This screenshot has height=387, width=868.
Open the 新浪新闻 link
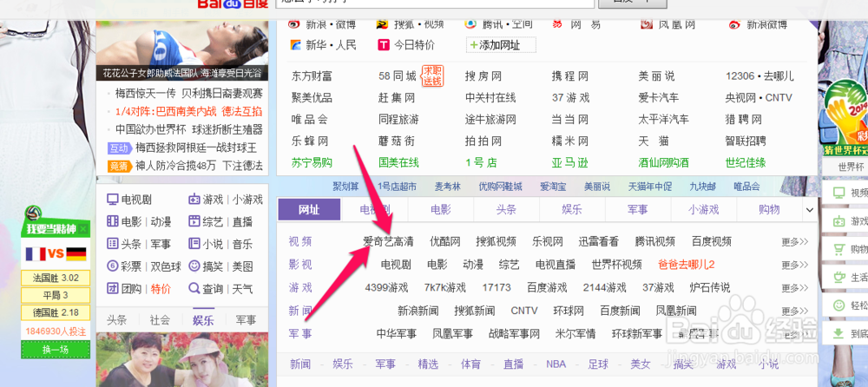click(418, 311)
